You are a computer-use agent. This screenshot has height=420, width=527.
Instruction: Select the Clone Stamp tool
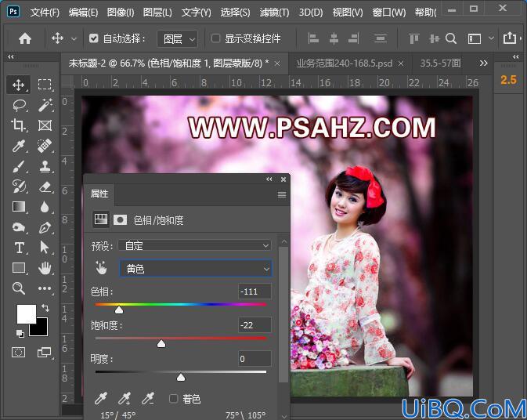point(45,166)
